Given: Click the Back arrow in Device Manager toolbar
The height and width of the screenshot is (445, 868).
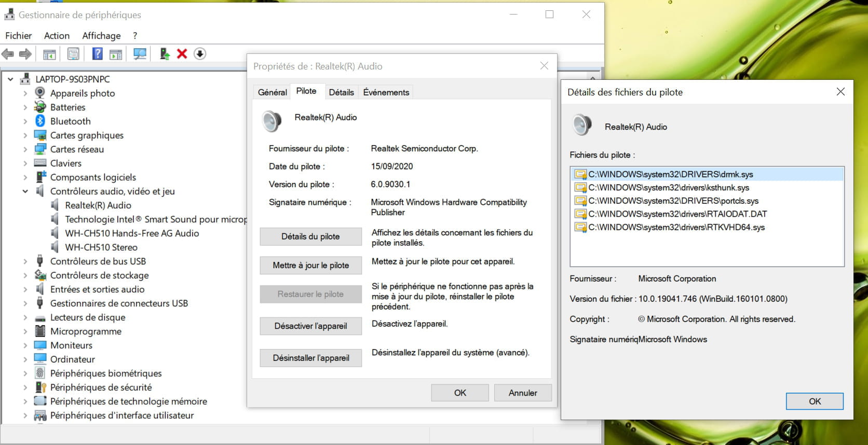Looking at the screenshot, I should (x=8, y=54).
